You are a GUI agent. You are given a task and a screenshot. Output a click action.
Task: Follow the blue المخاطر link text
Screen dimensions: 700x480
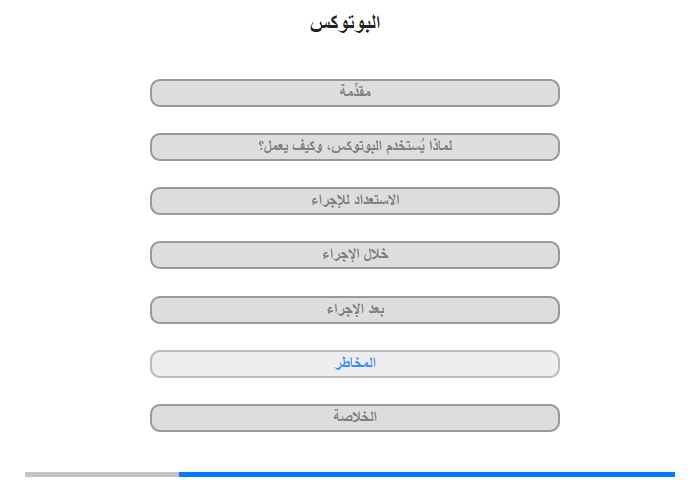point(355,363)
